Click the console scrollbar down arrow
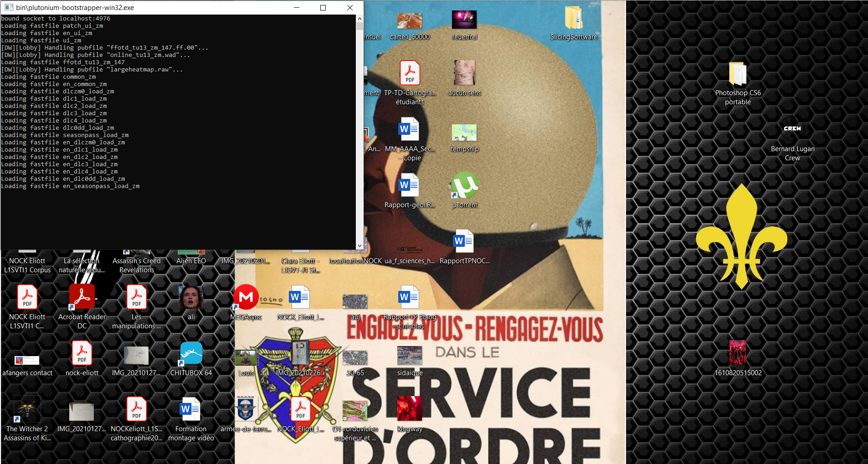Viewport: 868px width, 464px height. point(360,245)
